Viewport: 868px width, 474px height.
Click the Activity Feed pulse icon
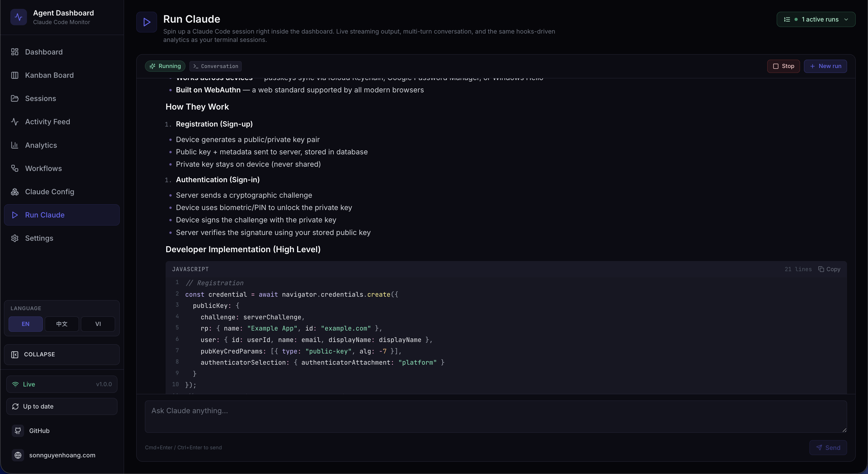[14, 122]
